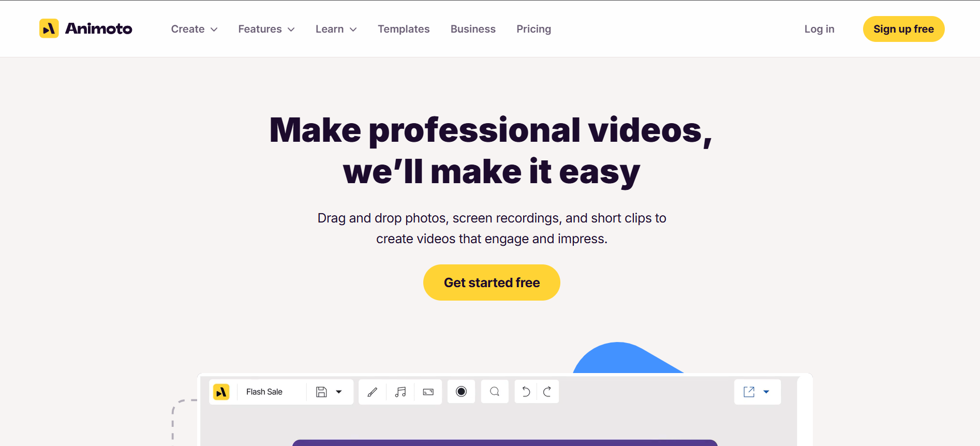Click the redo arrow
The height and width of the screenshot is (446, 980).
(547, 392)
